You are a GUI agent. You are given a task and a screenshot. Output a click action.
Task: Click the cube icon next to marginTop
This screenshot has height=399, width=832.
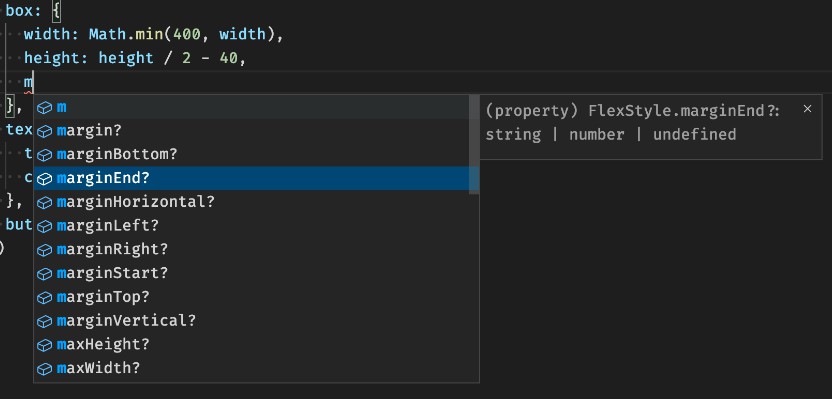tap(45, 298)
